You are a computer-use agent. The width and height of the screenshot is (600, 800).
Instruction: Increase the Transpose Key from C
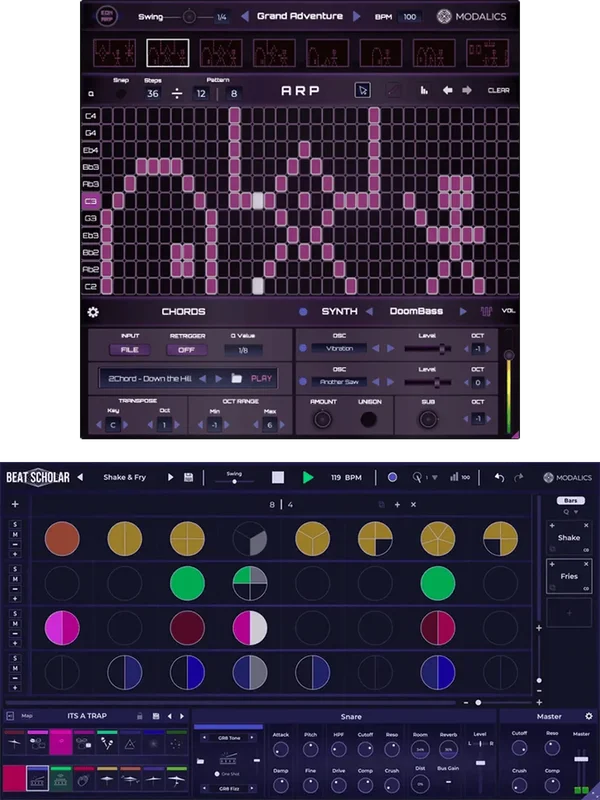(126, 424)
